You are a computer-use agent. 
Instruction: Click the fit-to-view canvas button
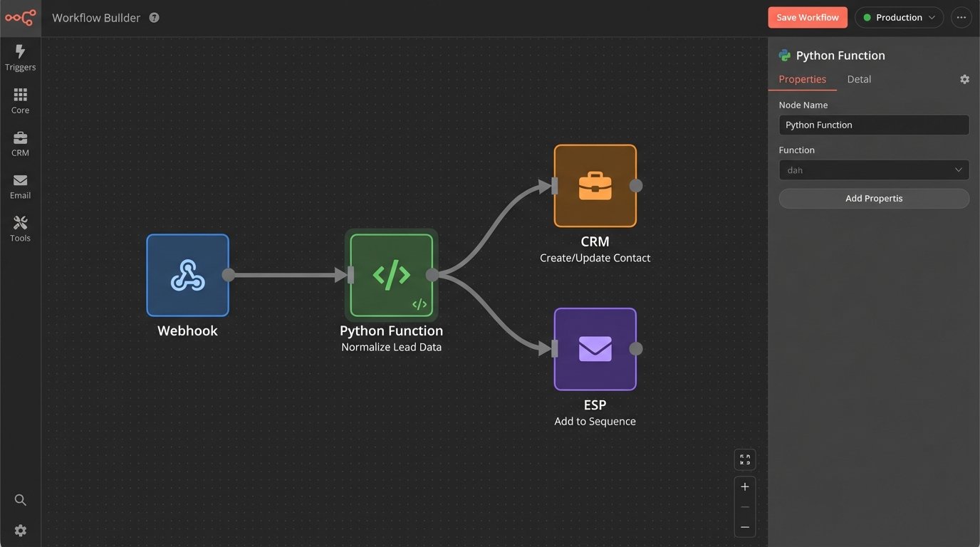[745, 459]
